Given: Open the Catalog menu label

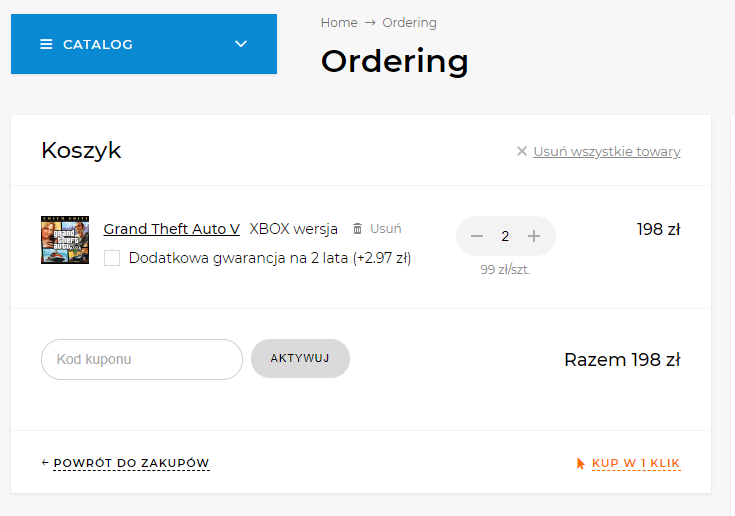Looking at the screenshot, I should [x=98, y=44].
